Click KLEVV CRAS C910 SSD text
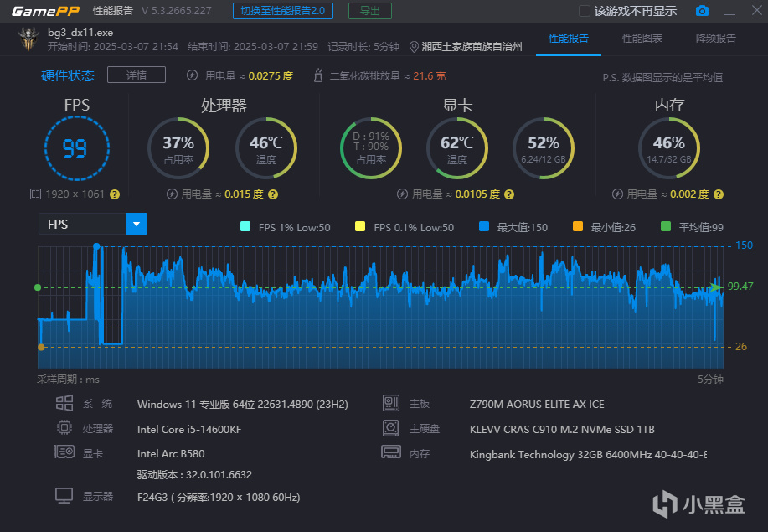 (x=562, y=430)
